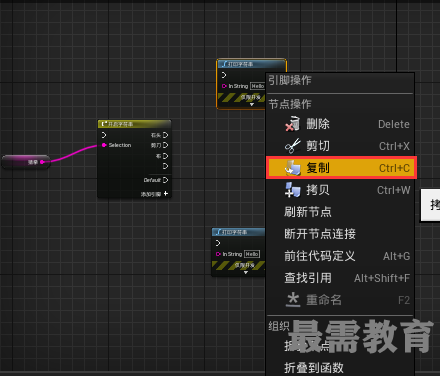Click the selected print node's execution input pin
Image resolution: width=440 pixels, height=376 pixels.
224,75
